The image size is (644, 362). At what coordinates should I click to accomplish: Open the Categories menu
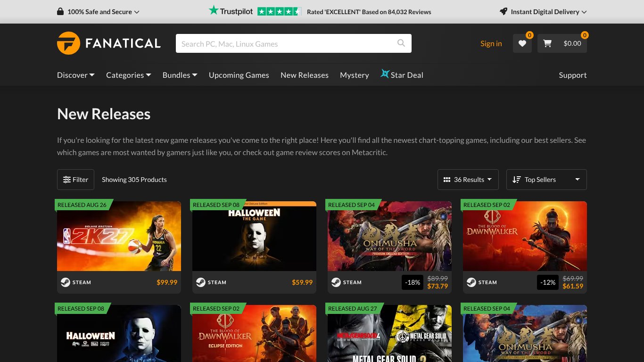coord(129,75)
